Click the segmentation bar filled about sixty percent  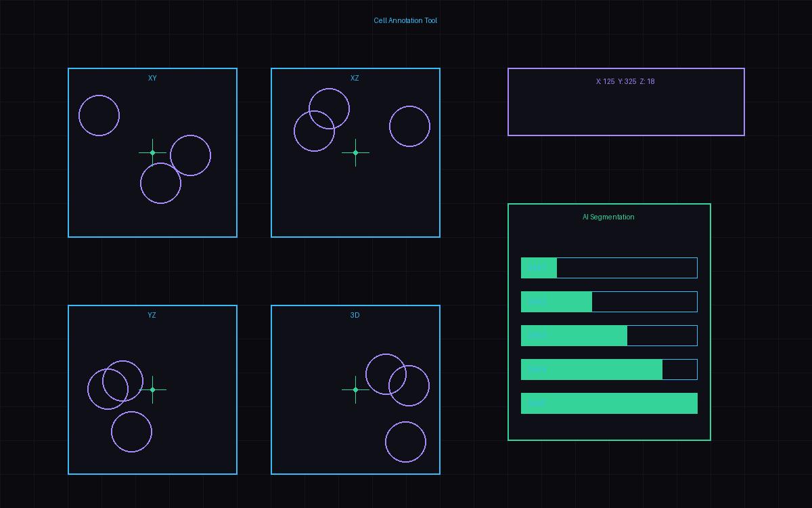[609, 335]
